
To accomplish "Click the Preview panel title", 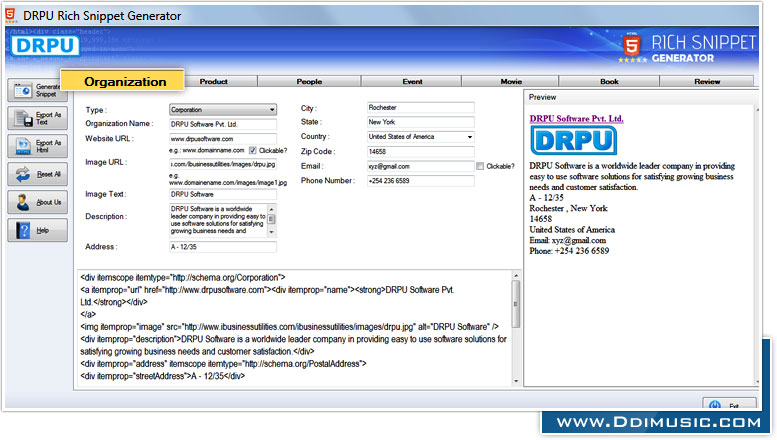I will [542, 97].
